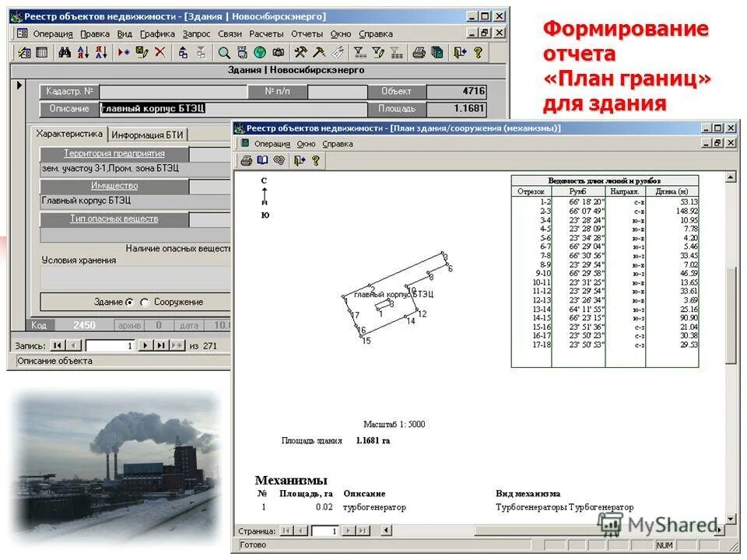Image resolution: width=747 pixels, height=560 pixels.
Task: Click the Имущество link button
Action: tap(114, 186)
